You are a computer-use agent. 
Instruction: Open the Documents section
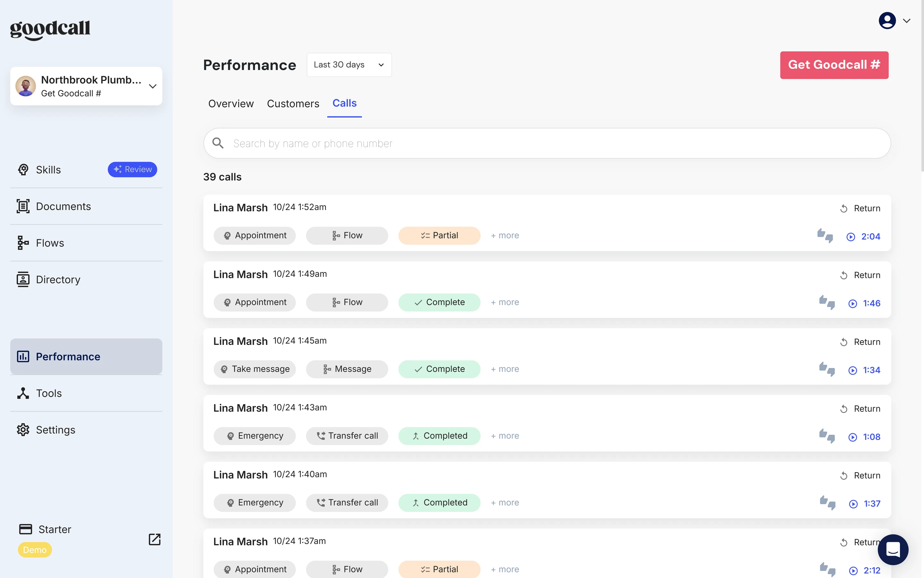[54, 206]
